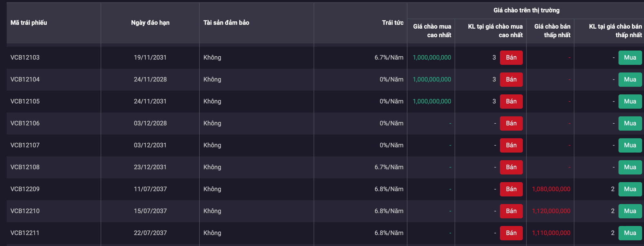The width and height of the screenshot is (644, 246).
Task: Click Giá chào mua cao nhất header
Action: click(432, 31)
